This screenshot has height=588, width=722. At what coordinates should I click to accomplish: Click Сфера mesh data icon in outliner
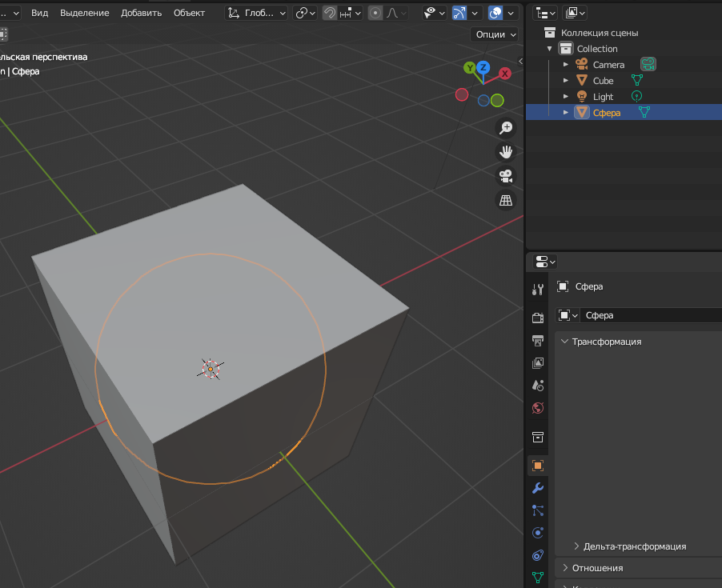(x=644, y=112)
